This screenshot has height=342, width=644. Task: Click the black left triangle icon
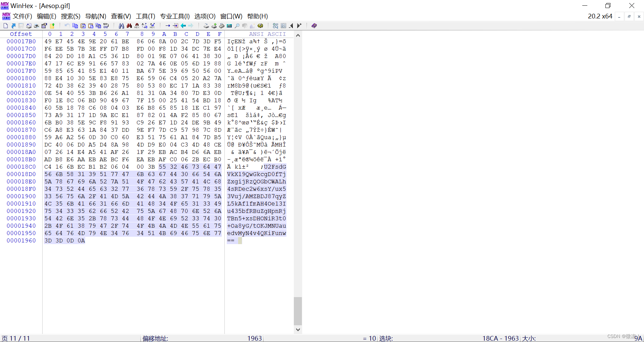tap(291, 25)
